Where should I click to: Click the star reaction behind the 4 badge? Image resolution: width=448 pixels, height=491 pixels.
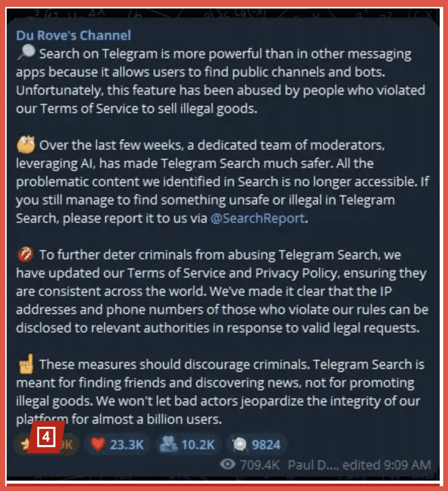[x=46, y=444]
